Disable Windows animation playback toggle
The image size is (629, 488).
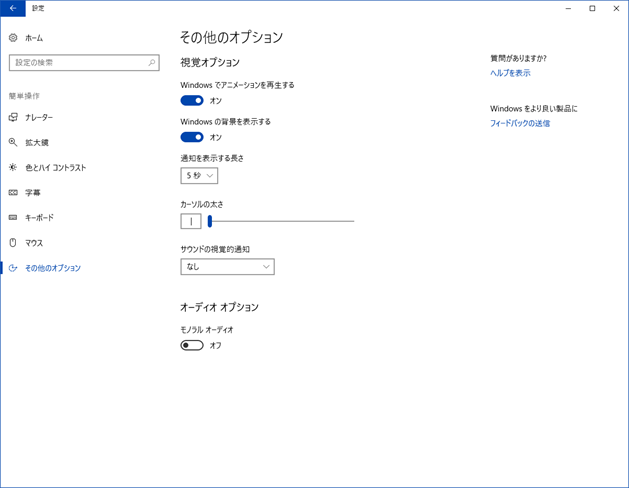click(x=192, y=100)
